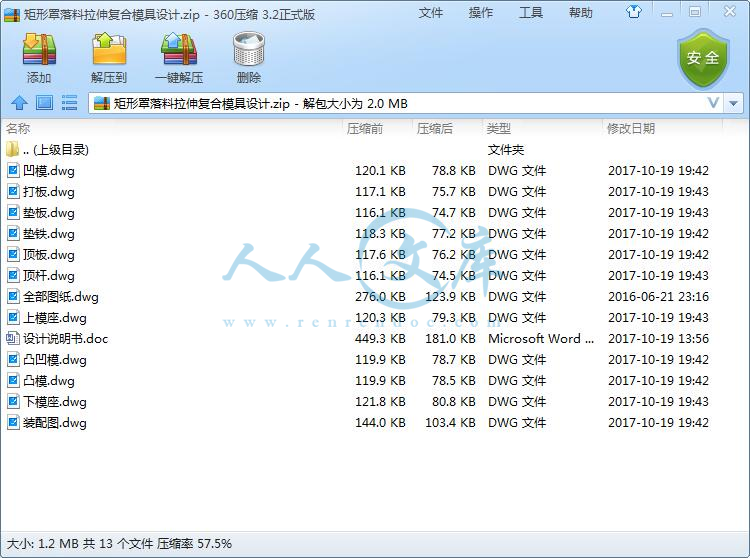
Task: Click the file icon of 垫铁.dwg
Action: coord(13,234)
